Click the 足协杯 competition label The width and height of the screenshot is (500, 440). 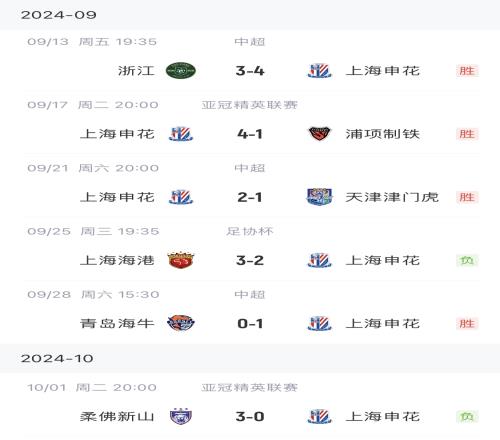pyautogui.click(x=250, y=231)
